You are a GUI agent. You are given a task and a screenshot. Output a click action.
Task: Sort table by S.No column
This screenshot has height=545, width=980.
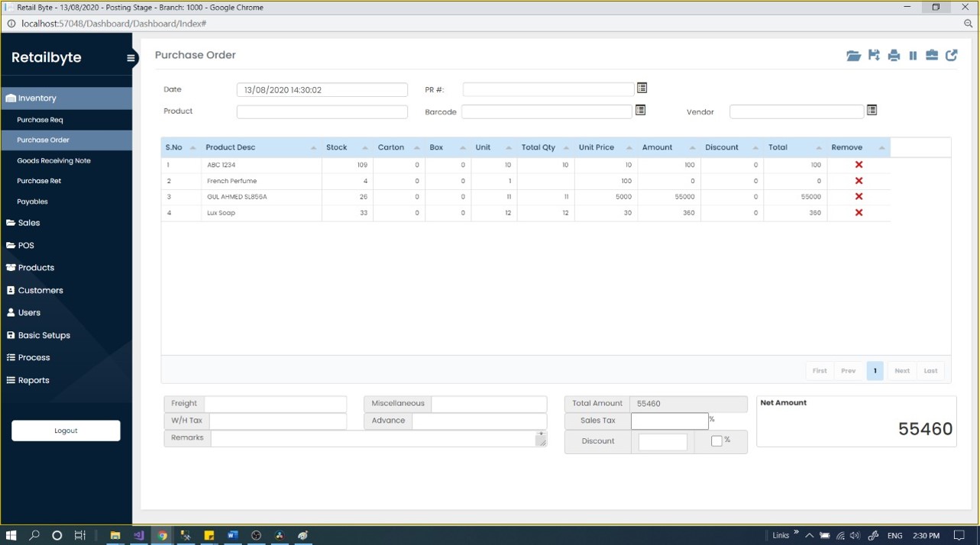click(x=181, y=147)
